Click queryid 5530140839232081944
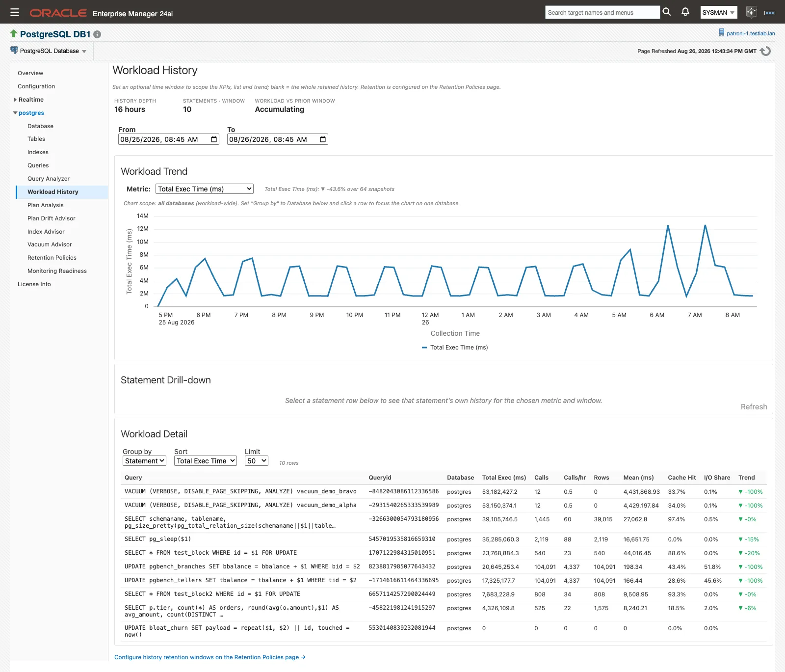The width and height of the screenshot is (785, 672). 402,628
